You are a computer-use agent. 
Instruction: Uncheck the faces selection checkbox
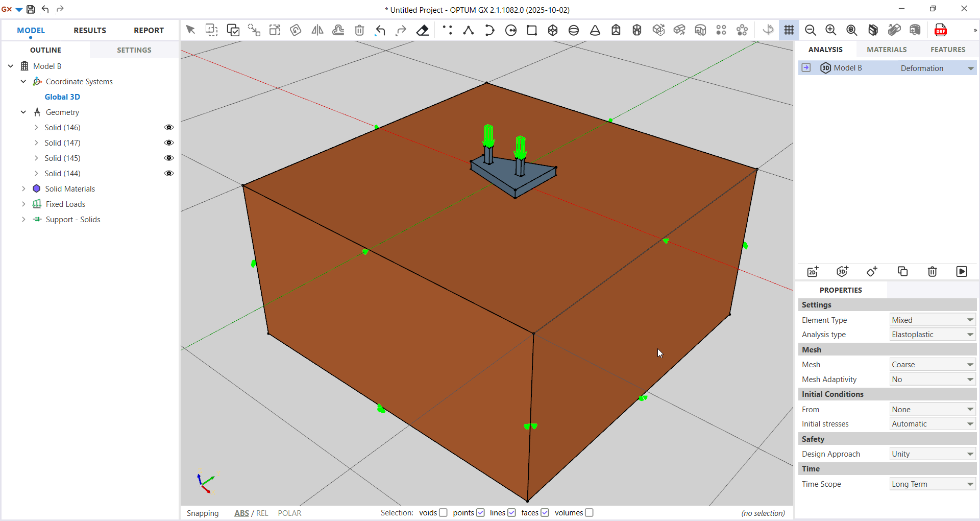coord(545,513)
